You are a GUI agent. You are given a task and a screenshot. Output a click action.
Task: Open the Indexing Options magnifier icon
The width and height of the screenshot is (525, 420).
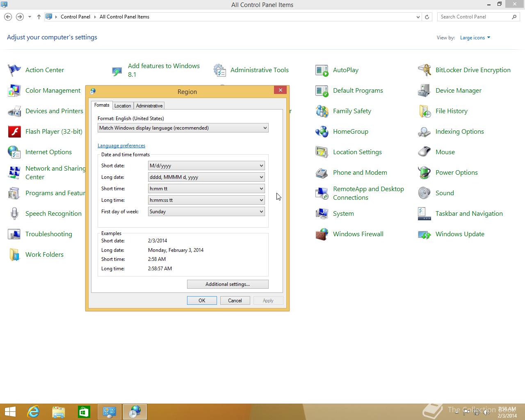(425, 132)
